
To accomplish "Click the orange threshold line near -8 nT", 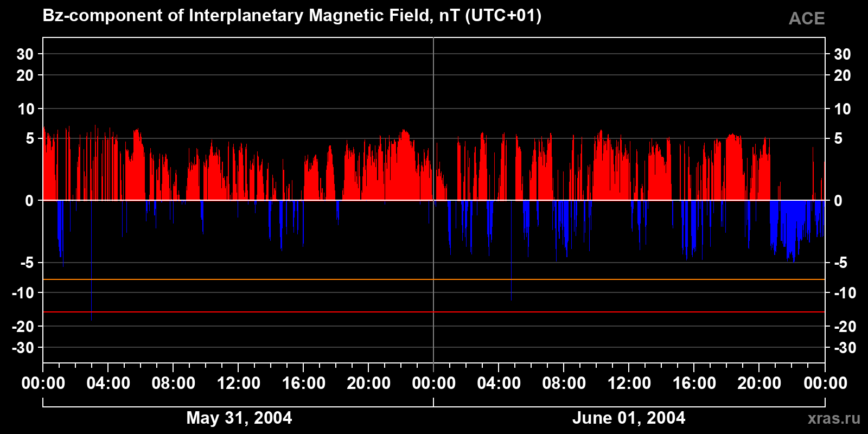I will coord(434,279).
